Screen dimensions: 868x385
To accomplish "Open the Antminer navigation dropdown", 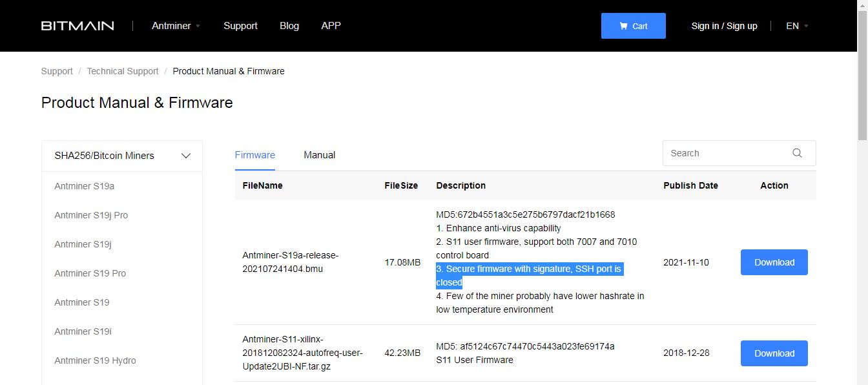I will [x=175, y=25].
